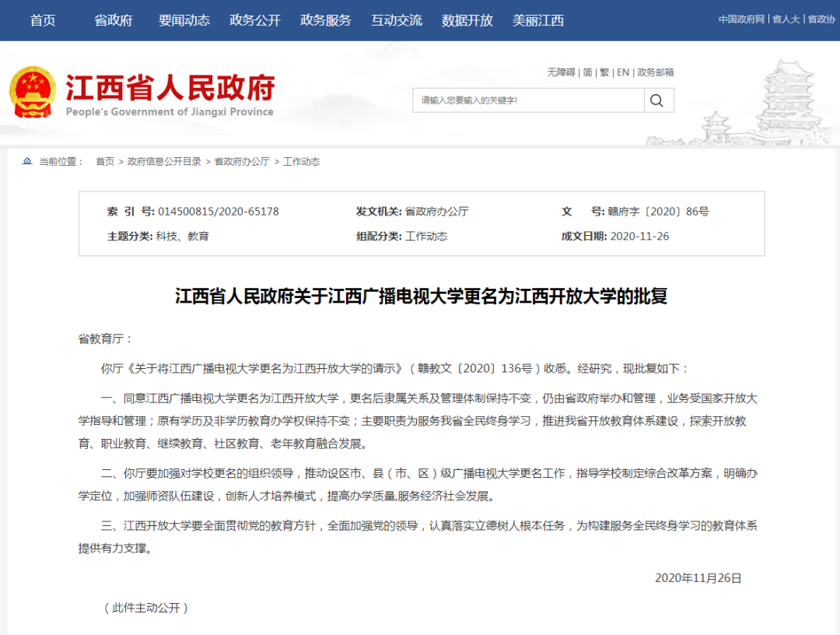
Task: Click the keyword search input field
Action: point(529,100)
